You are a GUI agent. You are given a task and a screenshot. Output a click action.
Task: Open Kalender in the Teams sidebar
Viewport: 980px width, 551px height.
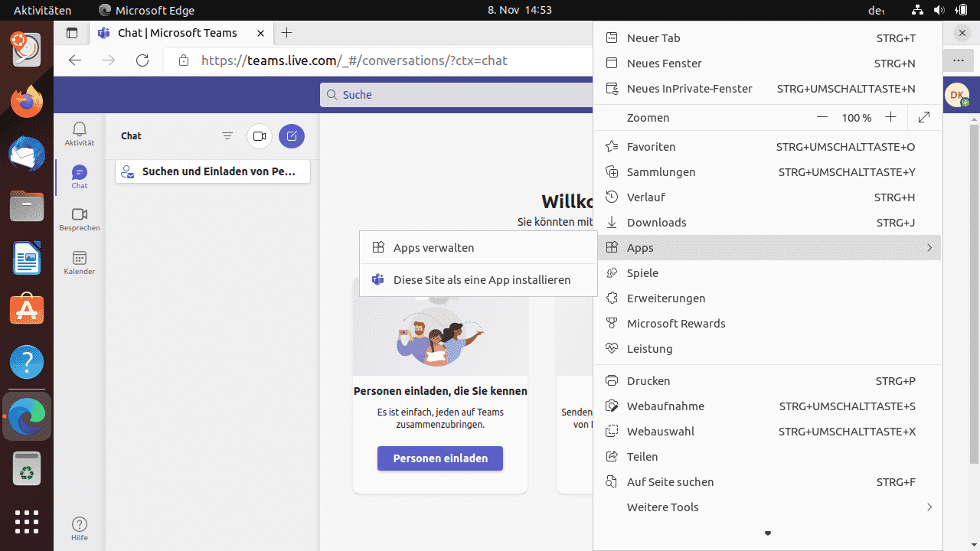tap(80, 263)
